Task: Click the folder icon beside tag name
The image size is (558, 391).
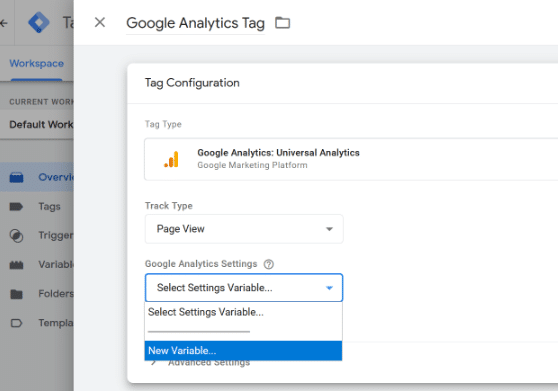Action: point(283,23)
